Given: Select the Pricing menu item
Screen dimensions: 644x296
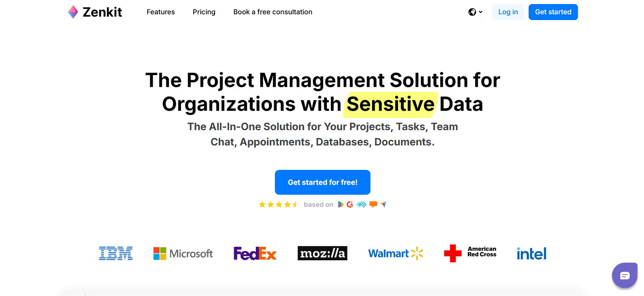Looking at the screenshot, I should tap(204, 12).
